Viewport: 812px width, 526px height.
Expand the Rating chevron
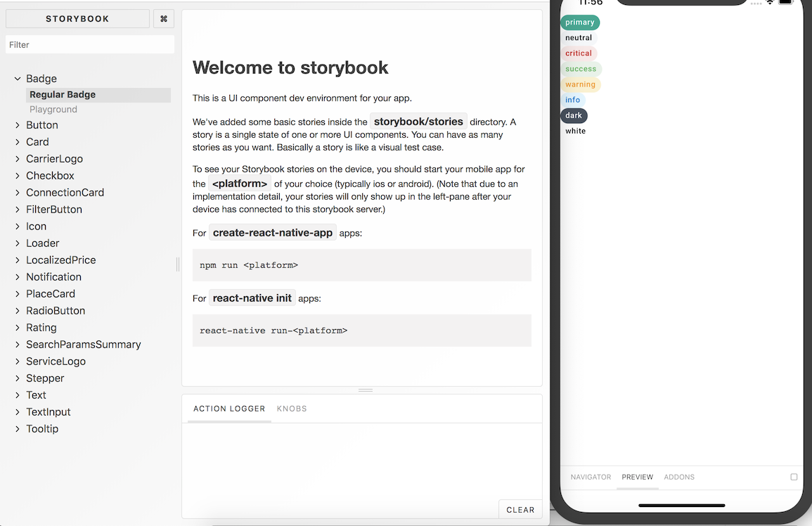point(18,328)
